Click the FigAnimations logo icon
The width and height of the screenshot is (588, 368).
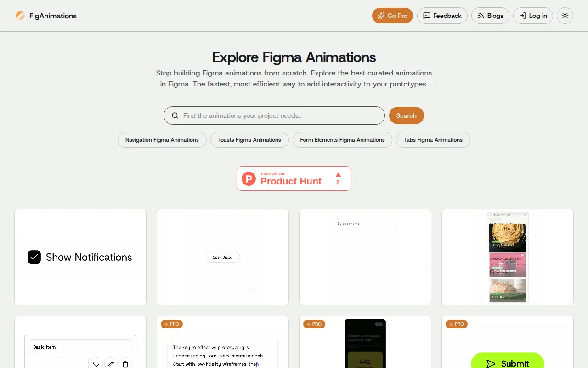(20, 16)
